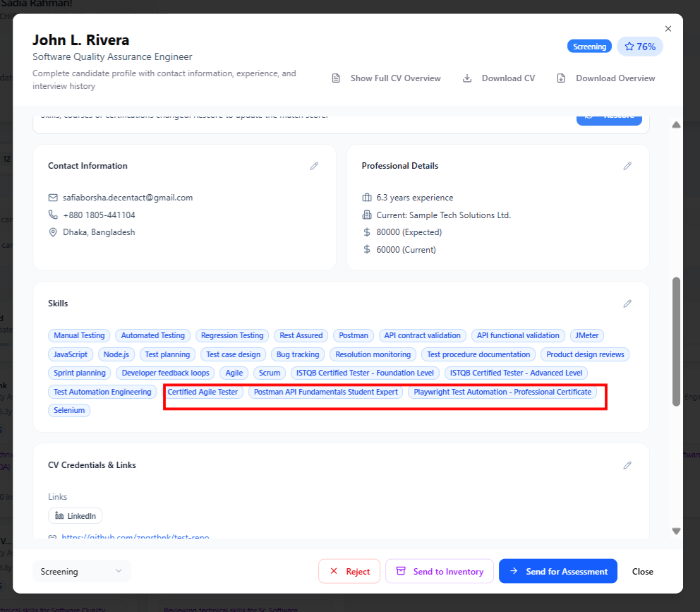
Task: Select the Postman skill tag
Action: click(x=353, y=335)
